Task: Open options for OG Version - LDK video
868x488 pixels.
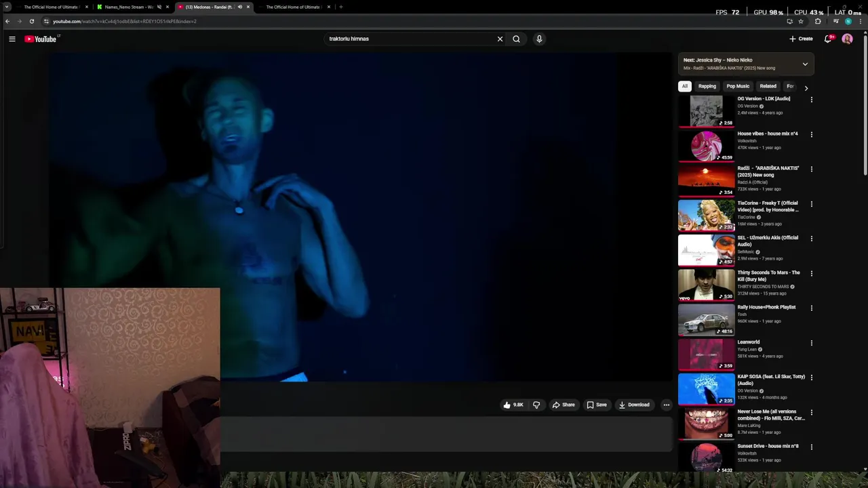Action: pyautogui.click(x=811, y=100)
